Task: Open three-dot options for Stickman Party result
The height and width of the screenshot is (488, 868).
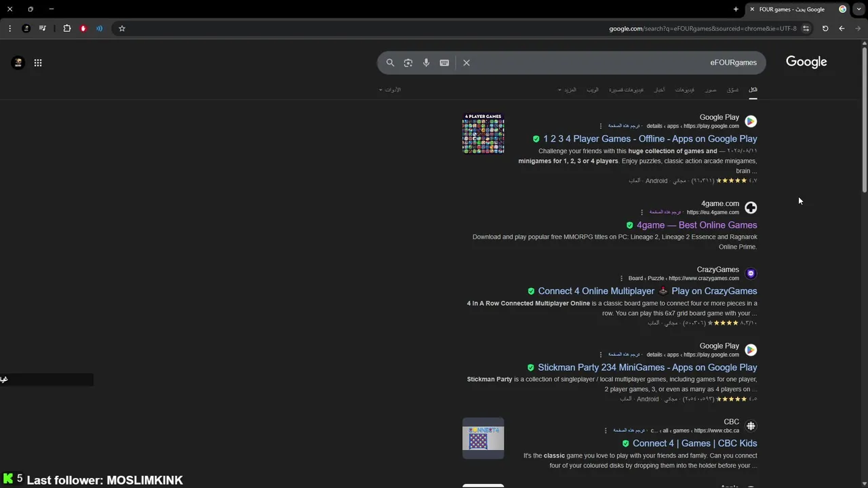Action: [601, 354]
